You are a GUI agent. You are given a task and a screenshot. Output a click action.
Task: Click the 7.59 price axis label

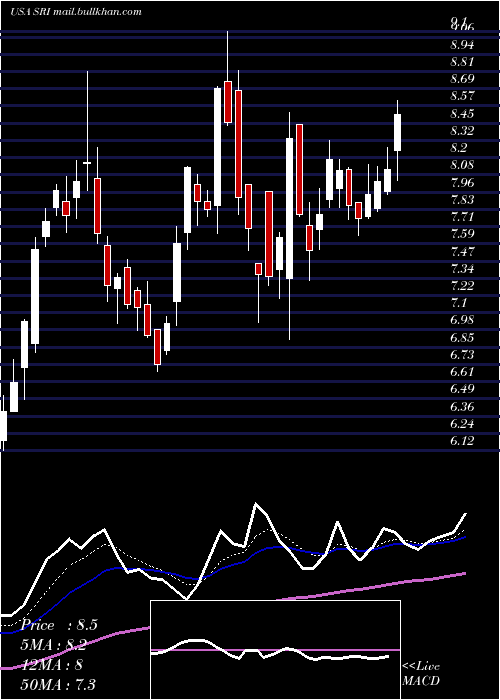[x=462, y=234]
